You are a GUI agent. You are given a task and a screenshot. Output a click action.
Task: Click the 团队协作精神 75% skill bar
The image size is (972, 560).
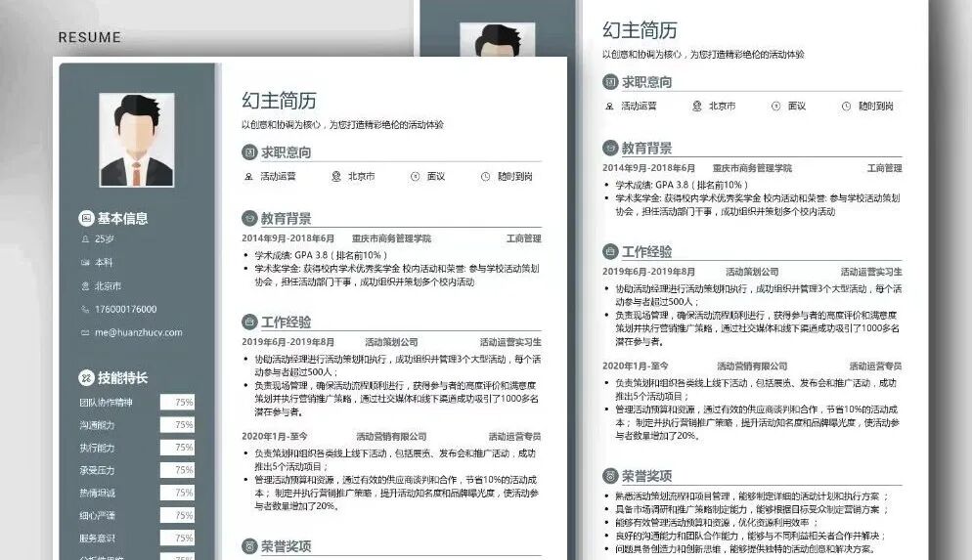coord(177,402)
